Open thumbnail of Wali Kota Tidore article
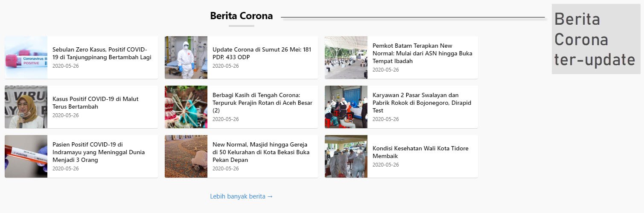This screenshot has height=213, width=644. [x=346, y=156]
